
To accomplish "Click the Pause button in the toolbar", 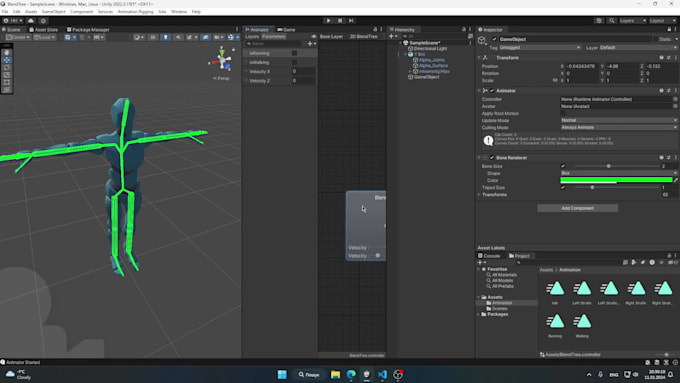I will tap(340, 20).
